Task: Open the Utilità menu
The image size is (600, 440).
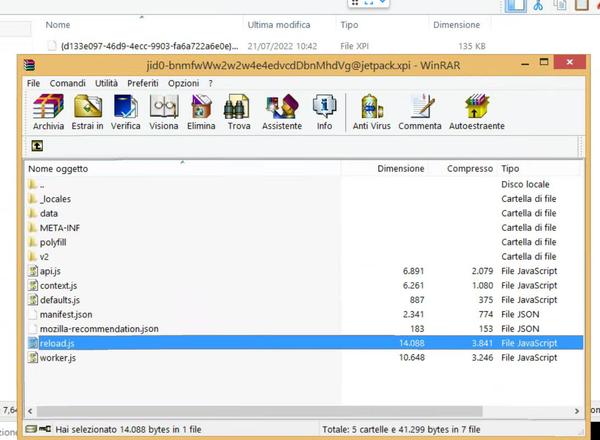Action: click(x=106, y=83)
